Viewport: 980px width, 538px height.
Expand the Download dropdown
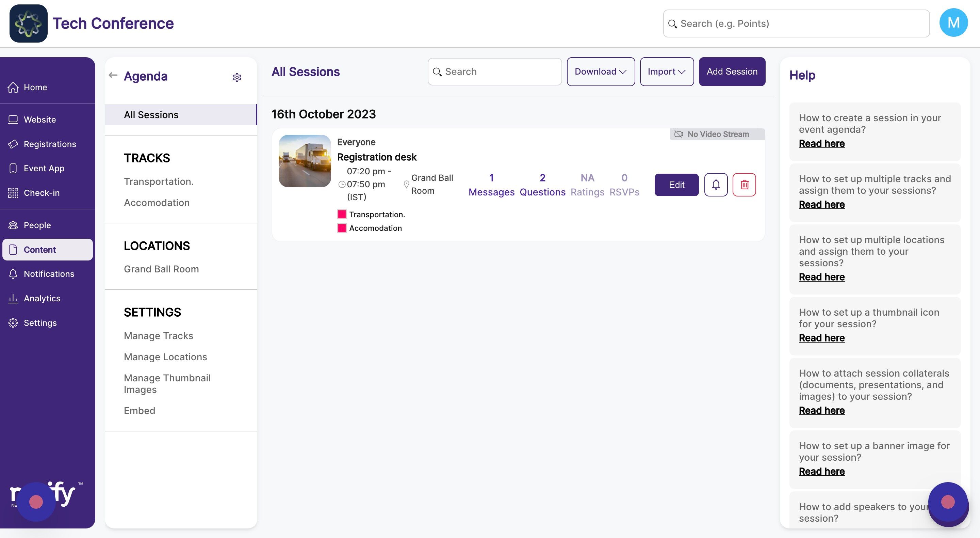coord(600,72)
